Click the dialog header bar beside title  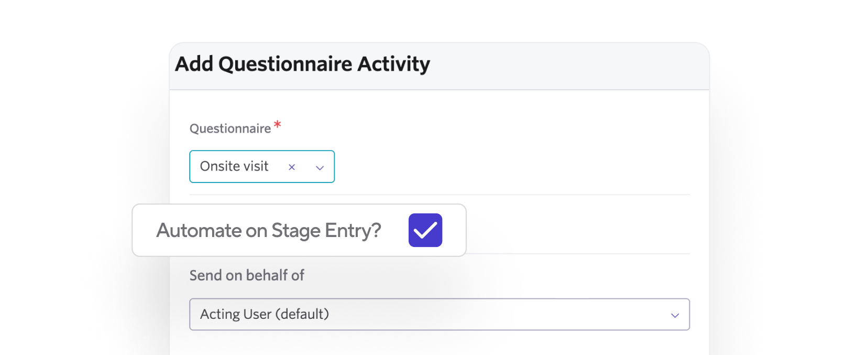click(566, 66)
